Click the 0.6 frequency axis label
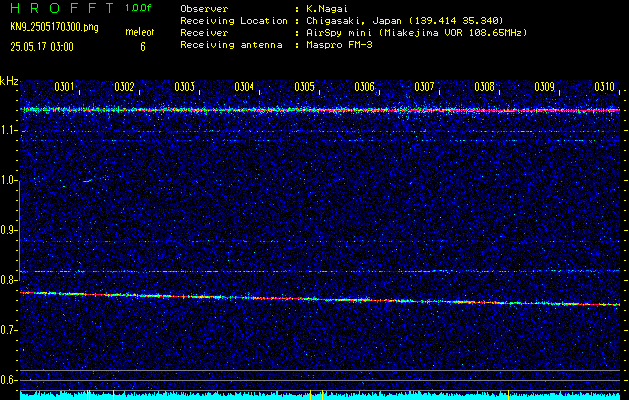This screenshot has width=629, height=400. [x=7, y=380]
